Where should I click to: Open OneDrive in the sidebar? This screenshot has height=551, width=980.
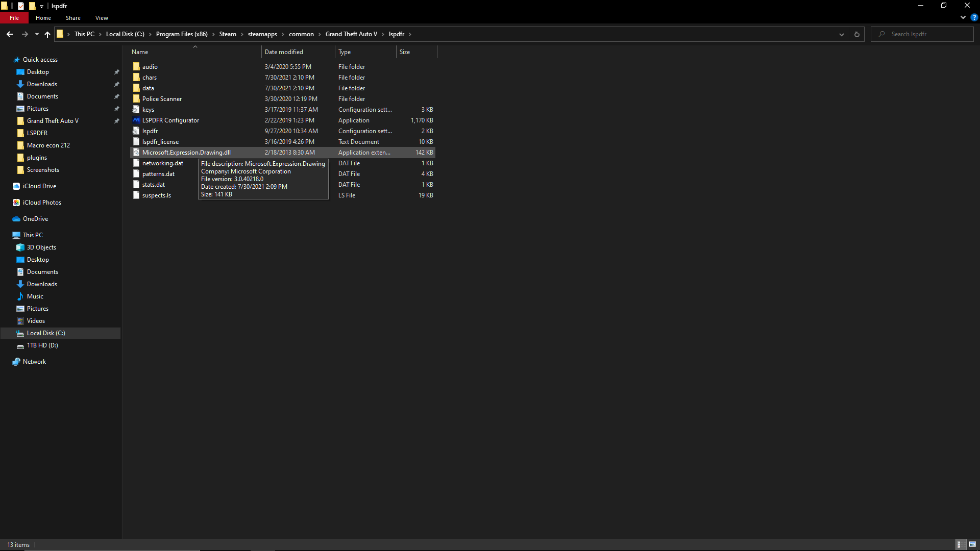(35, 219)
